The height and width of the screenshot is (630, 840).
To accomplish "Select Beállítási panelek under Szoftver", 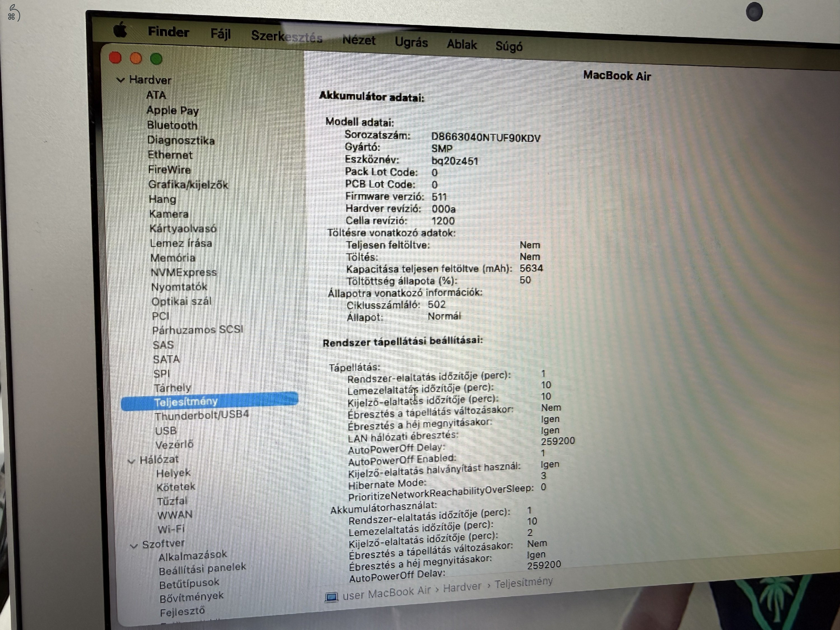I will point(202,569).
